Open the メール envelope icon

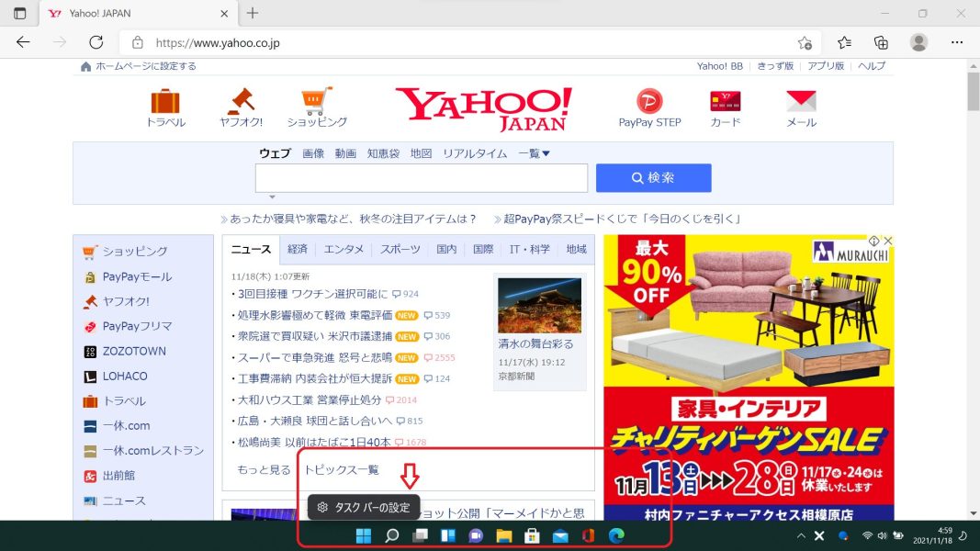coord(801,101)
